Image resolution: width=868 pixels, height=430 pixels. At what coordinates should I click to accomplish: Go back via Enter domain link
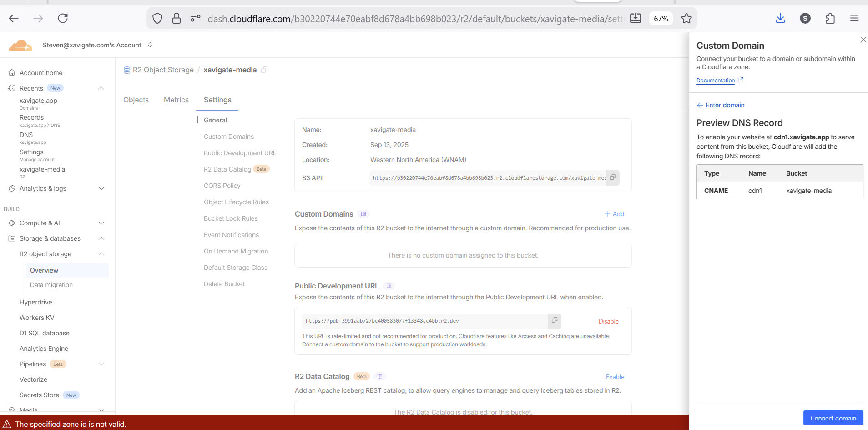tap(721, 105)
